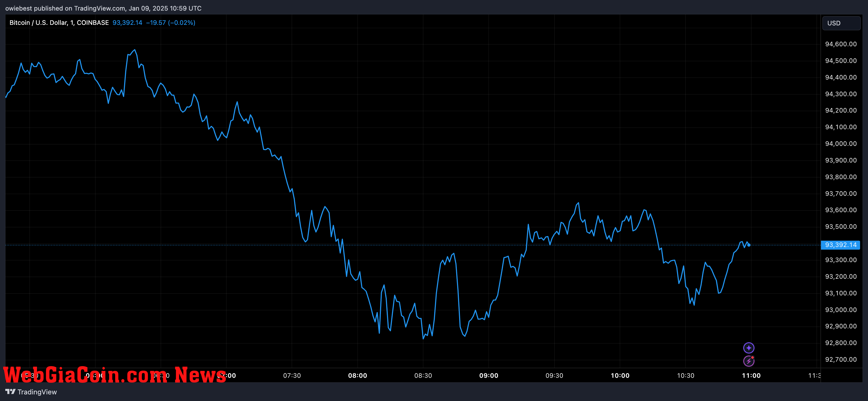The height and width of the screenshot is (401, 868).
Task: Click the 10:00 time axis label
Action: click(x=620, y=376)
